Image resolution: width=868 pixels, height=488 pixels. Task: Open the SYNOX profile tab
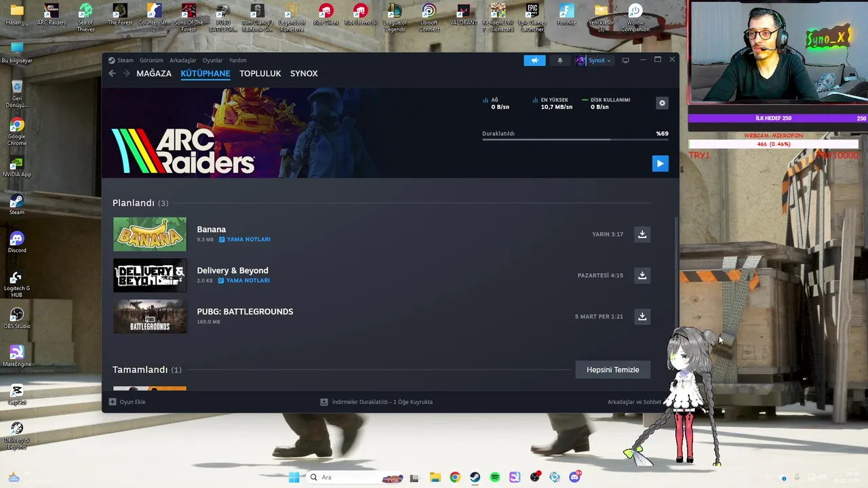tap(304, 73)
